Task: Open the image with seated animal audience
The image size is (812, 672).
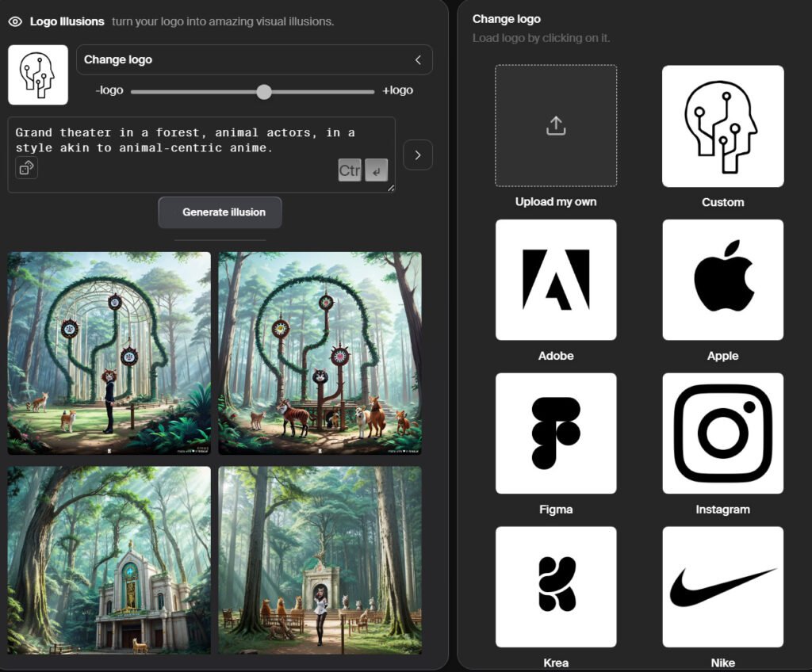Action: coord(320,560)
